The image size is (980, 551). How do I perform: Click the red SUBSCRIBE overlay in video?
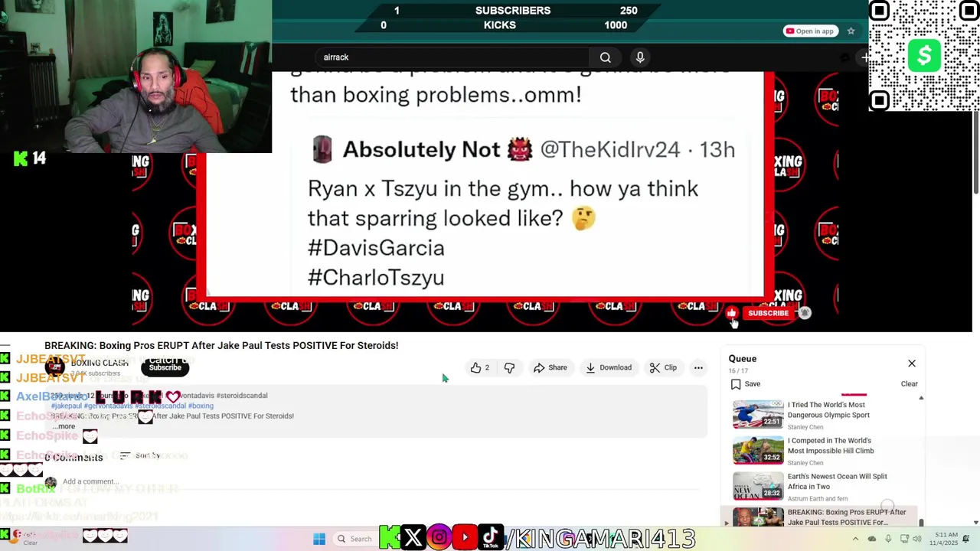(x=768, y=313)
